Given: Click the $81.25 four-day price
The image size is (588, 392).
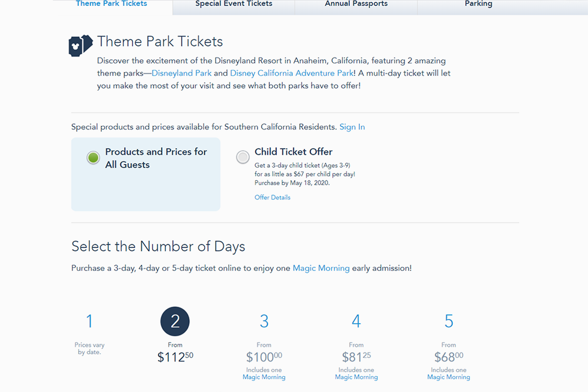Looking at the screenshot, I should pos(356,357).
